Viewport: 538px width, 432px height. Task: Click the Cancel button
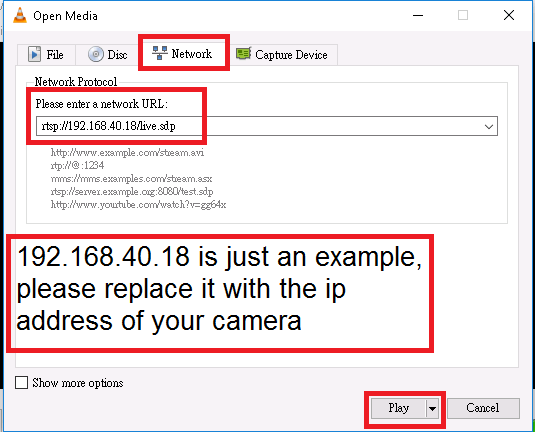pyautogui.click(x=483, y=408)
